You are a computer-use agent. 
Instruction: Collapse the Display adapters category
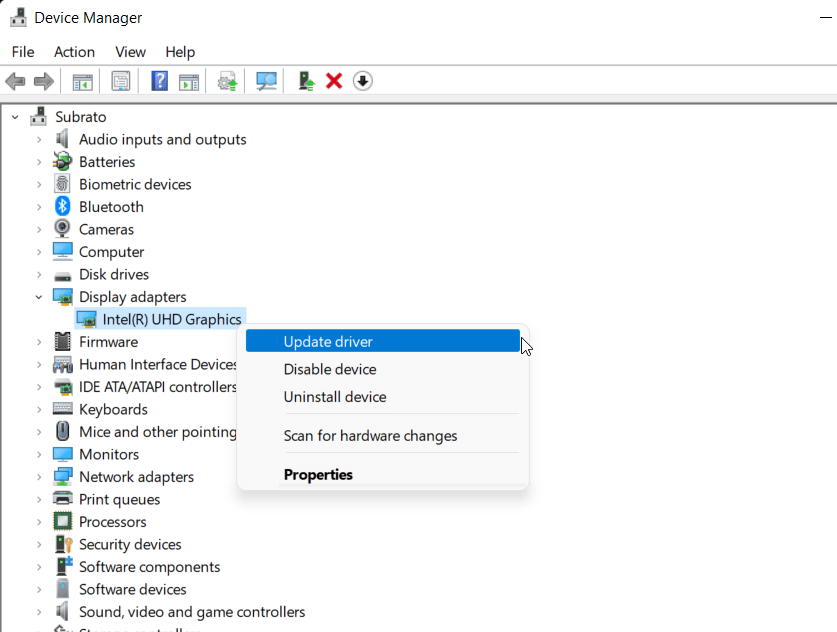click(x=39, y=297)
